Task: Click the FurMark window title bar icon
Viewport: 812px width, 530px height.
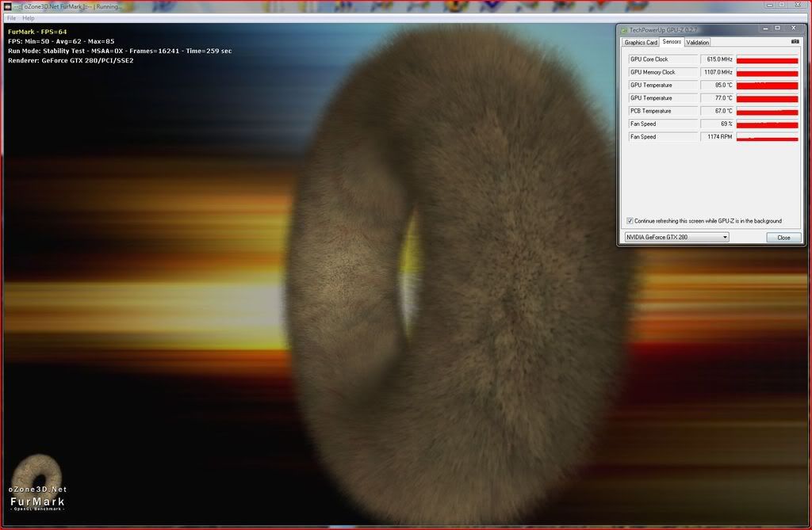Action: (8, 6)
